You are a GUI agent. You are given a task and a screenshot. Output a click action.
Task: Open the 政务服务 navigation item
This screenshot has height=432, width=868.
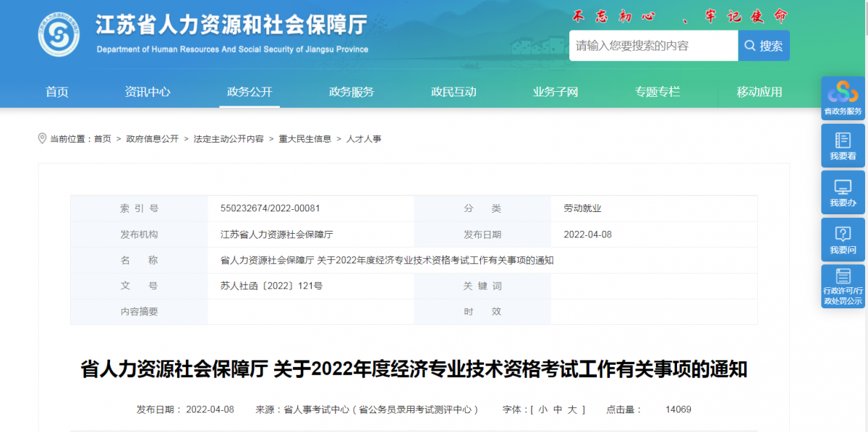(352, 92)
